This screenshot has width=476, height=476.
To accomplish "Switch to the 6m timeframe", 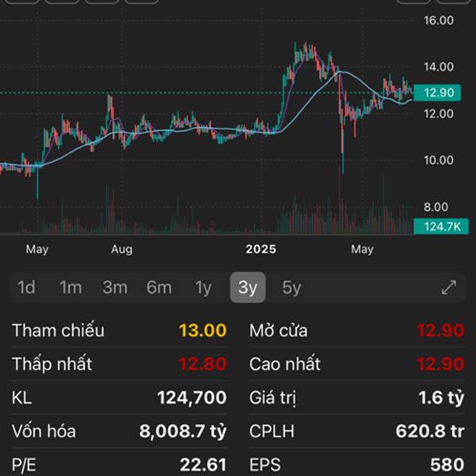I will tap(159, 287).
